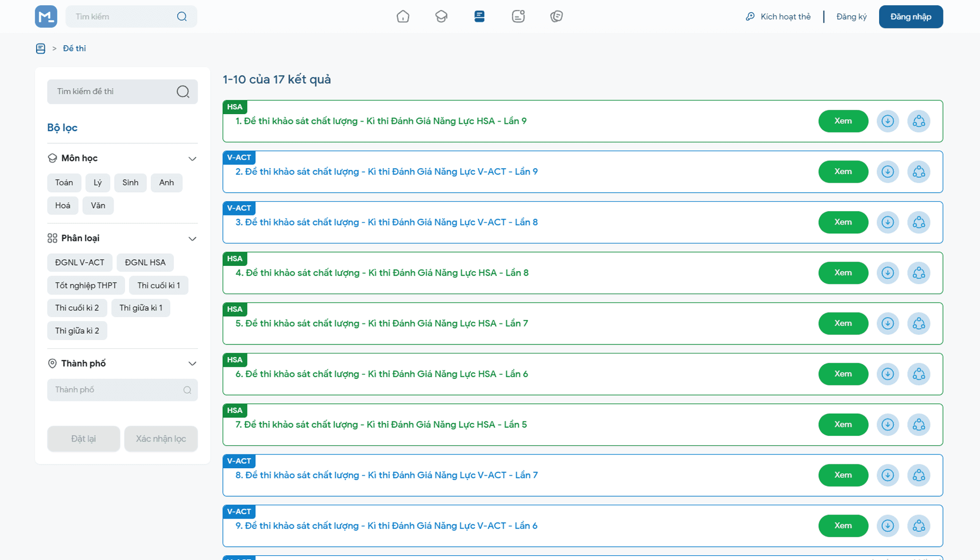Share exam 1 HSA Lần 9

point(919,121)
